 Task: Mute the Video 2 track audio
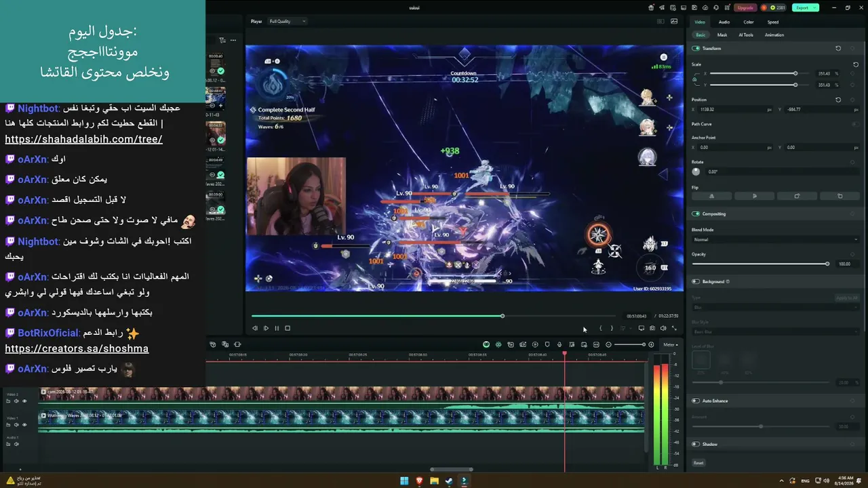pyautogui.click(x=16, y=401)
